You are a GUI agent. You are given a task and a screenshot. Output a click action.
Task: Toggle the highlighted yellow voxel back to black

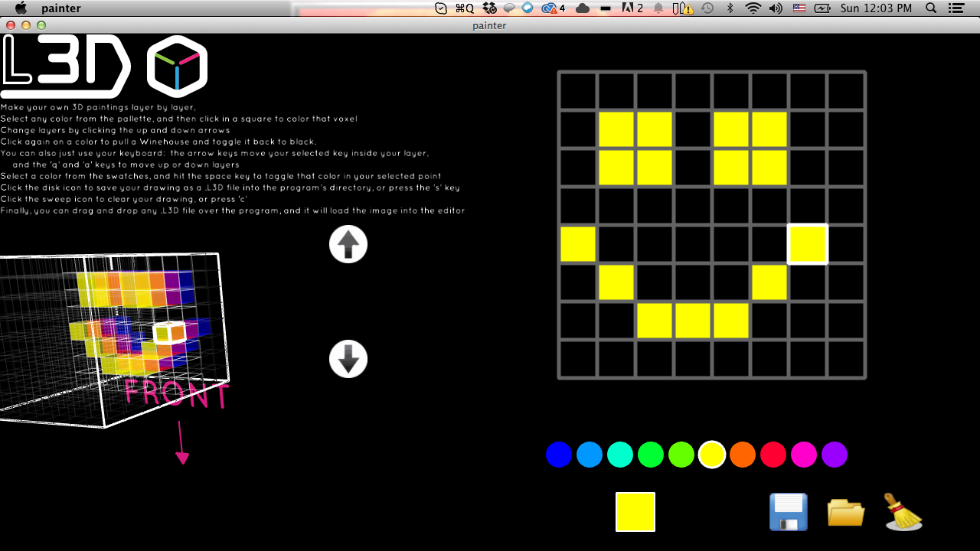(808, 244)
